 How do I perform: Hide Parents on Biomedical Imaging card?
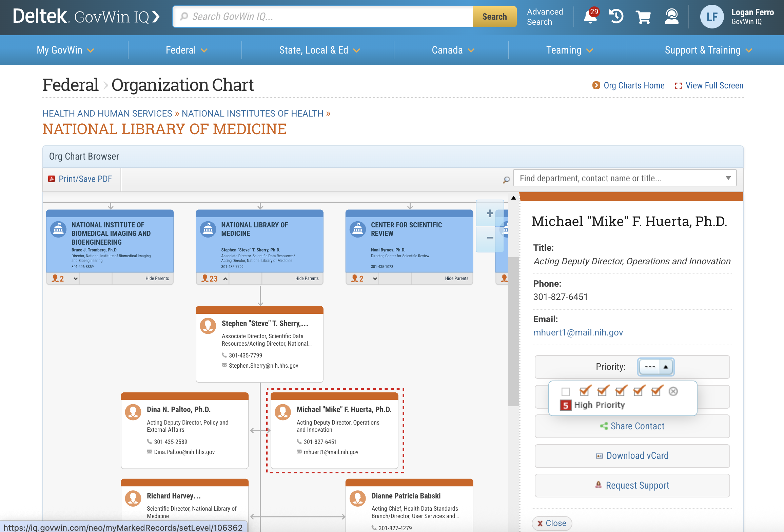(157, 279)
